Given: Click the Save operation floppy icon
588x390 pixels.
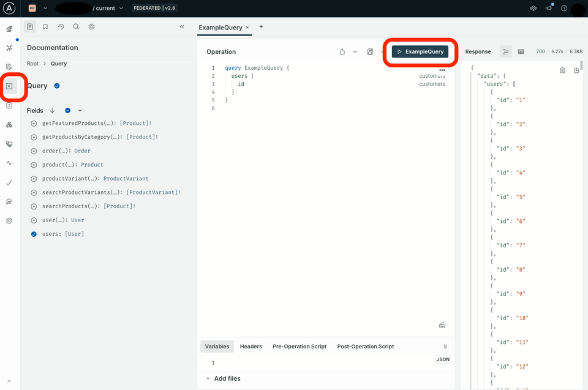Looking at the screenshot, I should (370, 52).
